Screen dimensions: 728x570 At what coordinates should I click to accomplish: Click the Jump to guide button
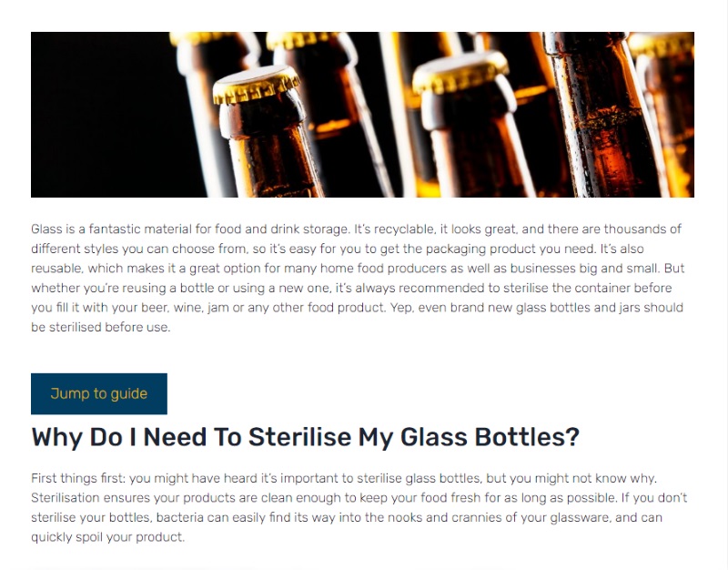(x=98, y=393)
